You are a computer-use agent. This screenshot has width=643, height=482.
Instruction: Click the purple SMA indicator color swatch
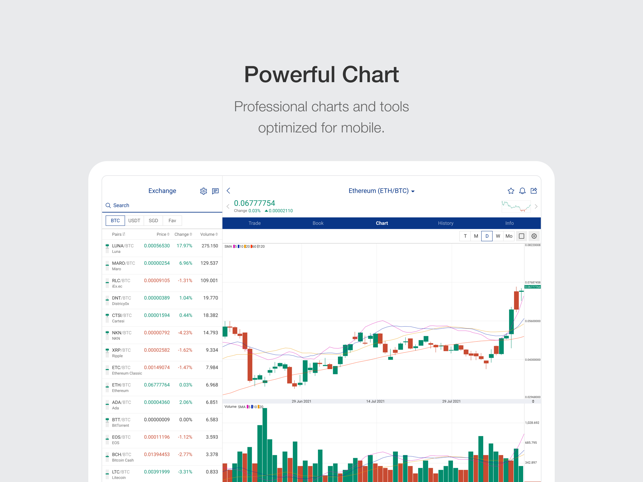coord(234,247)
